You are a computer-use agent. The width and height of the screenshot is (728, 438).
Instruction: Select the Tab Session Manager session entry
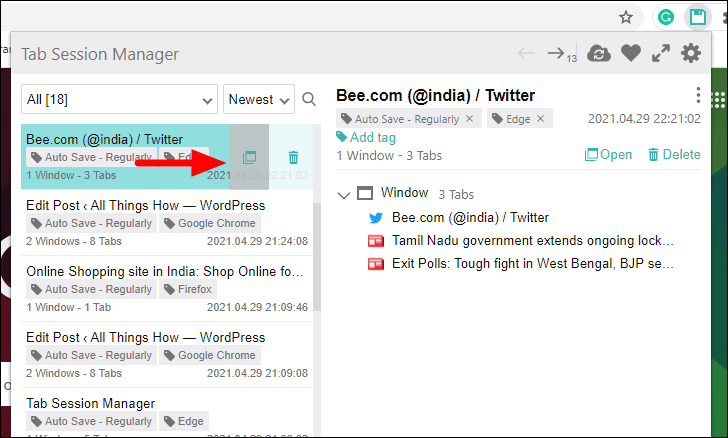coord(167,413)
